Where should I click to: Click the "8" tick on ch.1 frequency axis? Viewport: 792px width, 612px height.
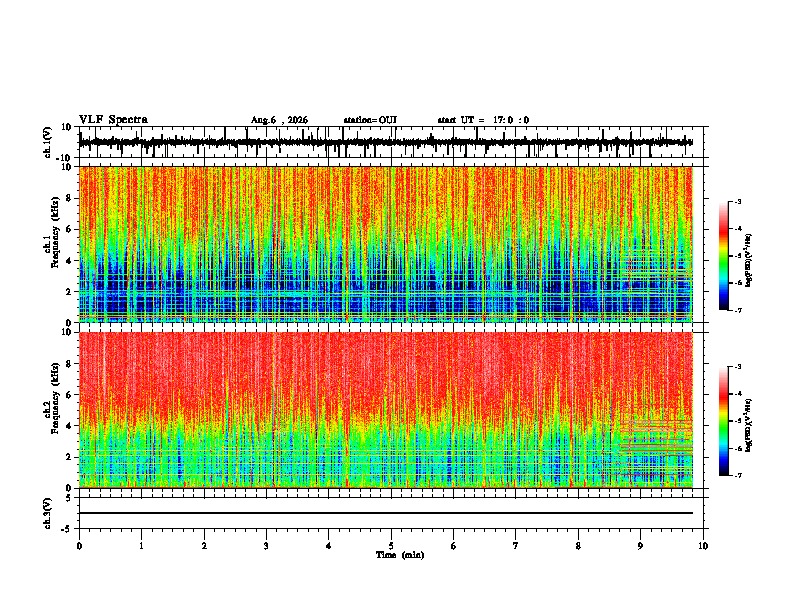70,198
